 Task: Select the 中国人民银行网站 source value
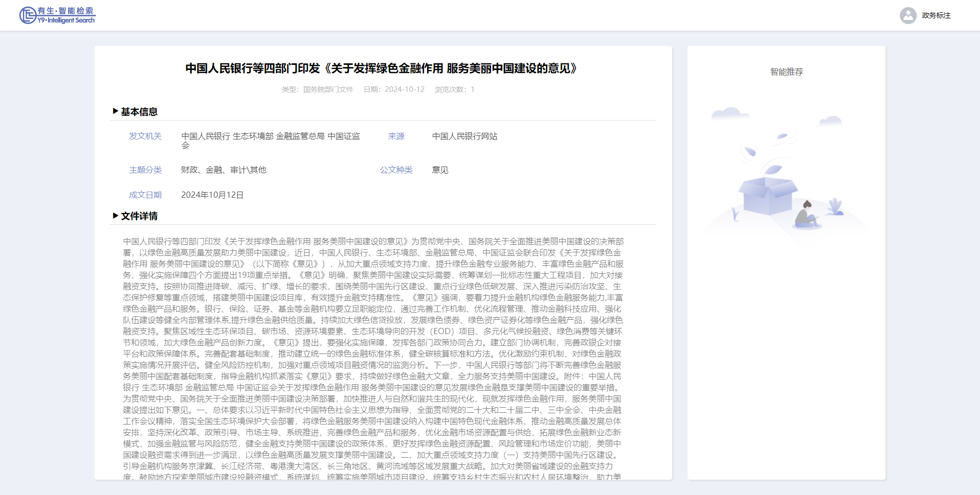(464, 136)
